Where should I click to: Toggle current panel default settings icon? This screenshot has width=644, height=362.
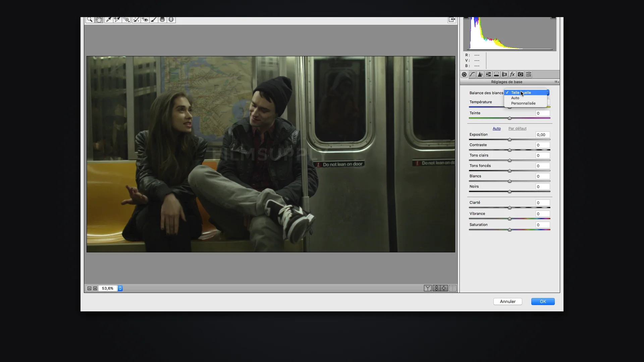coord(452,288)
